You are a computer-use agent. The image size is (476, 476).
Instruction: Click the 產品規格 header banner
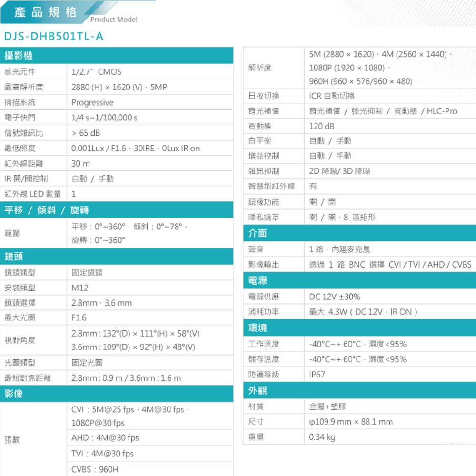coord(46,12)
